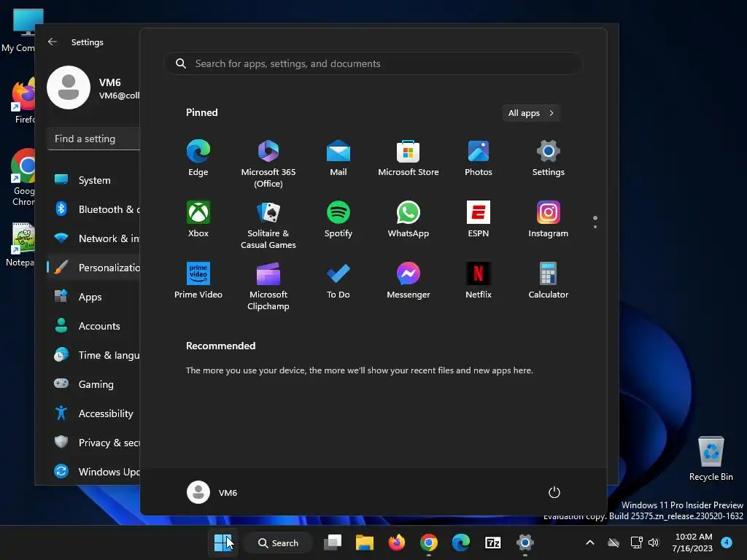Open the volume speaker tray icon
This screenshot has height=560, width=747.
(654, 542)
